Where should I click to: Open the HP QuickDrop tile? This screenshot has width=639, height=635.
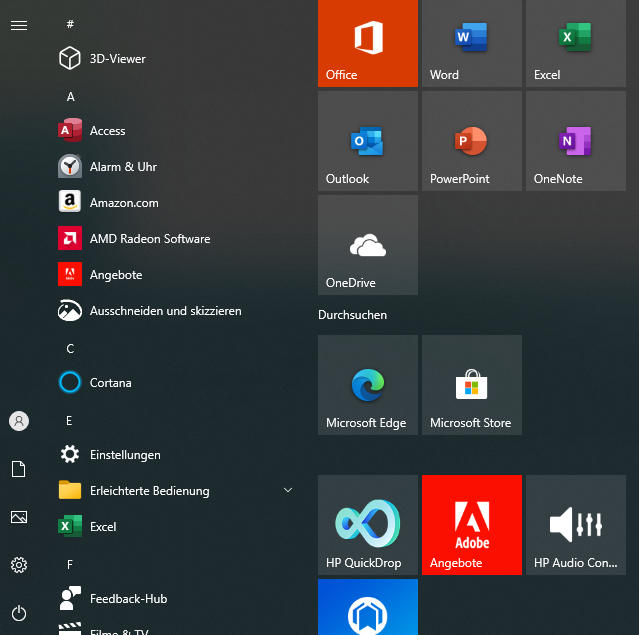(x=368, y=525)
